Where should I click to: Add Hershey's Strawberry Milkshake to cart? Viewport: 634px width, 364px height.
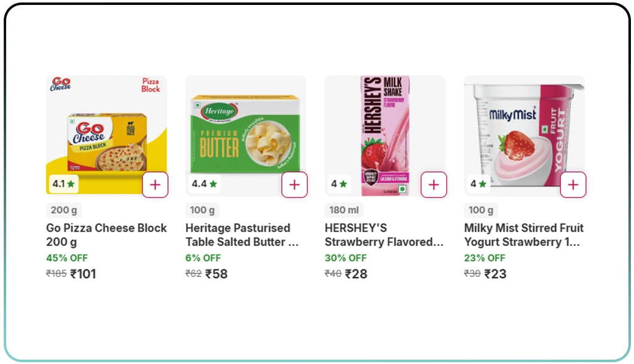pyautogui.click(x=434, y=185)
